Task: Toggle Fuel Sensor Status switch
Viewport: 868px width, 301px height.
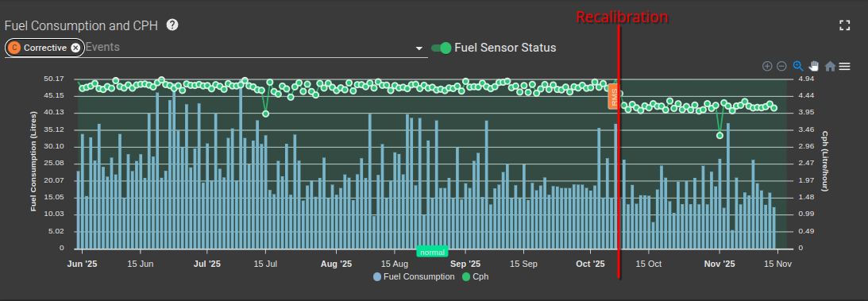Action: tap(442, 48)
